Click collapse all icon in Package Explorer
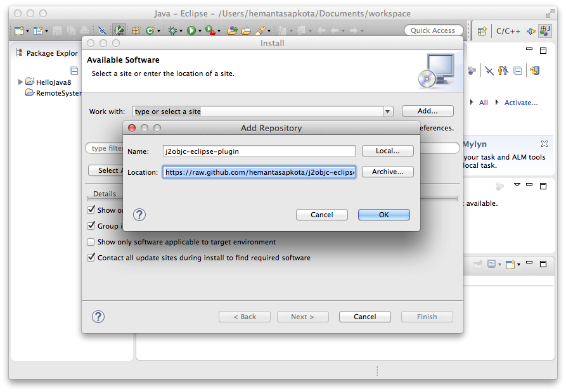566x392 pixels. tap(74, 70)
